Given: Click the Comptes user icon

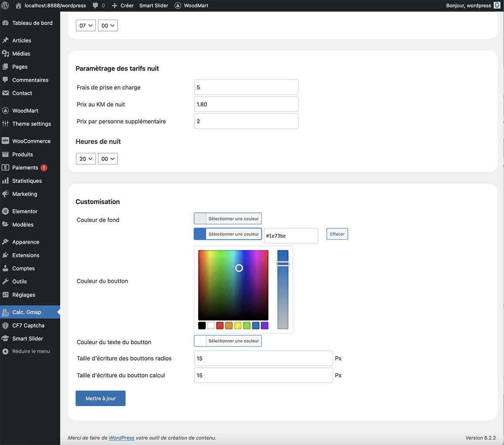Looking at the screenshot, I should point(5,268).
